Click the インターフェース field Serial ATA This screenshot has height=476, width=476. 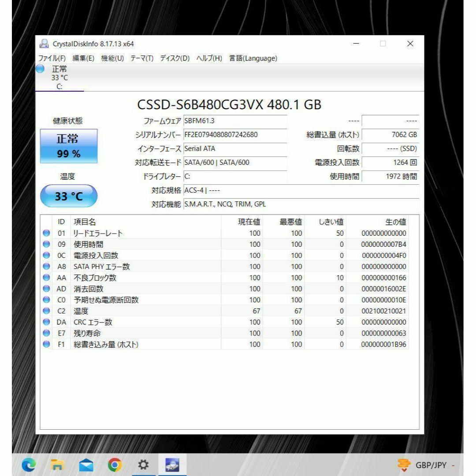235,149
